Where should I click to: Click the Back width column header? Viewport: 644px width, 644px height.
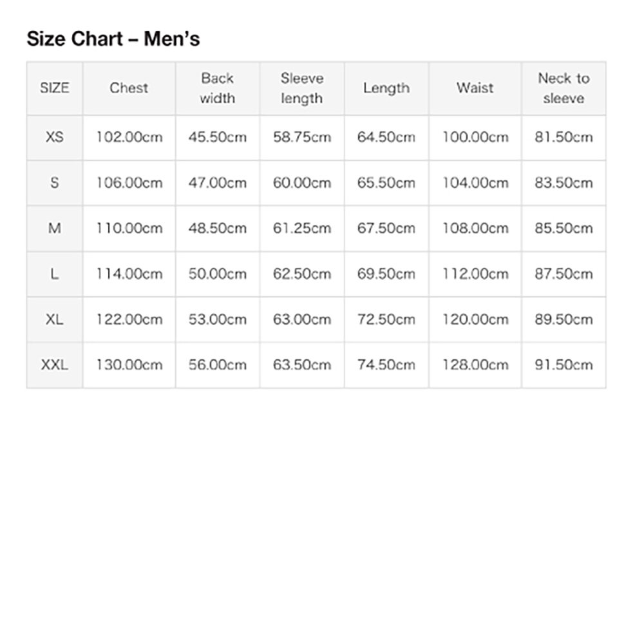[217, 88]
